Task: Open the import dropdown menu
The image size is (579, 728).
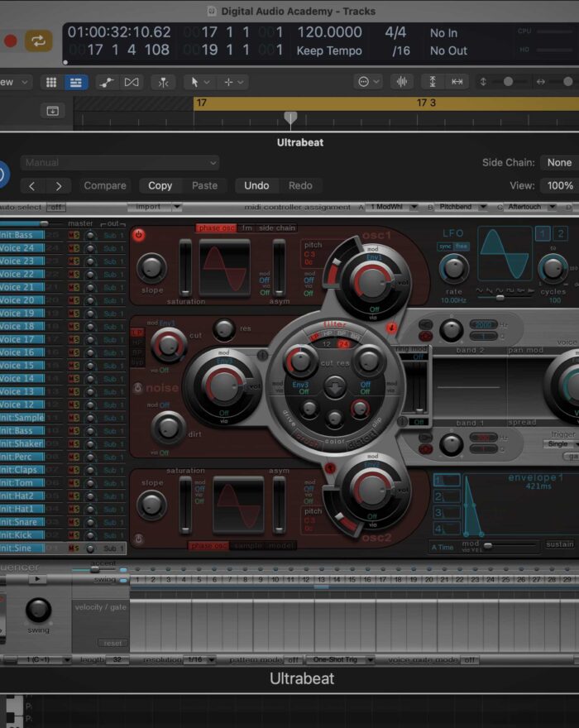Action: pos(155,207)
